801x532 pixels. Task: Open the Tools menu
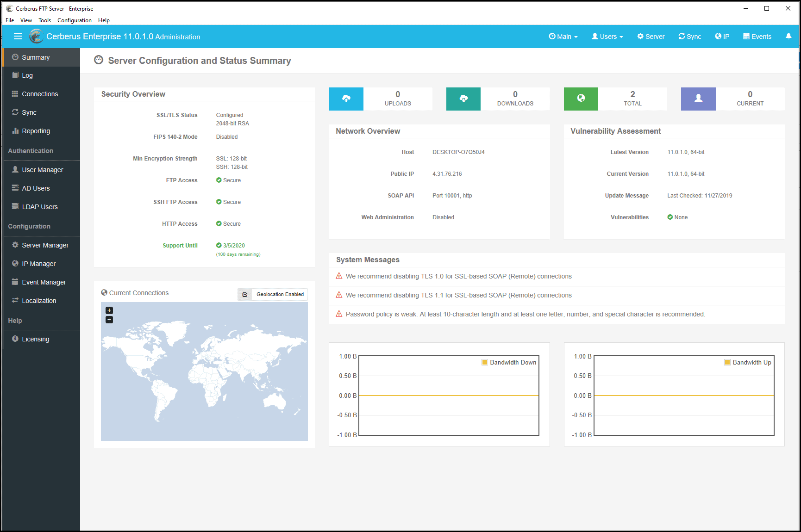tap(44, 20)
